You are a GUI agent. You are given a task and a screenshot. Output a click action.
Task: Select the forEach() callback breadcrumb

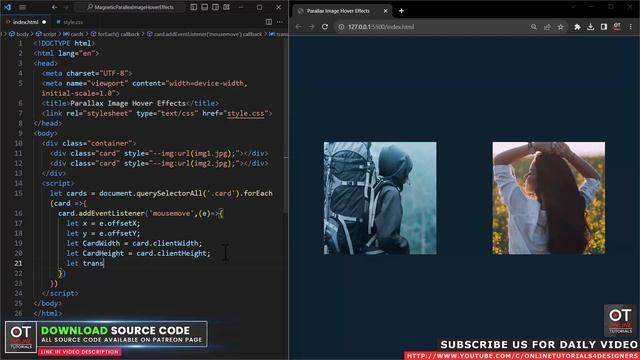pyautogui.click(x=115, y=34)
